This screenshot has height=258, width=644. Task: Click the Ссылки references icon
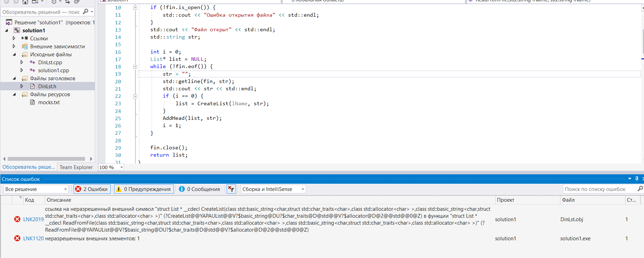25,38
